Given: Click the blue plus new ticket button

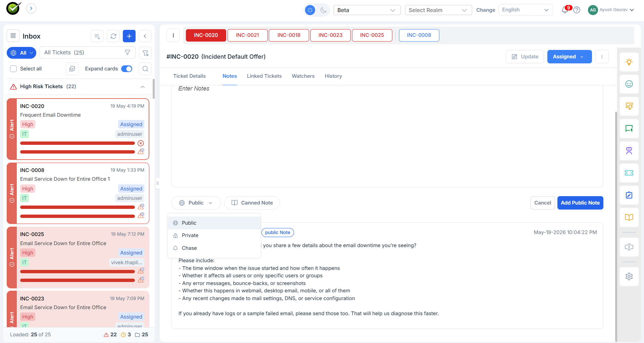Looking at the screenshot, I should 129,36.
